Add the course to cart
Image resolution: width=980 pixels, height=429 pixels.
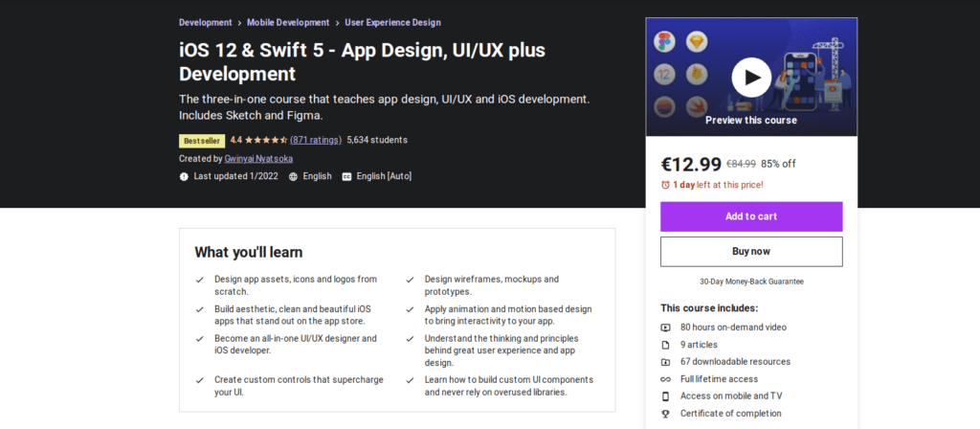pos(751,216)
